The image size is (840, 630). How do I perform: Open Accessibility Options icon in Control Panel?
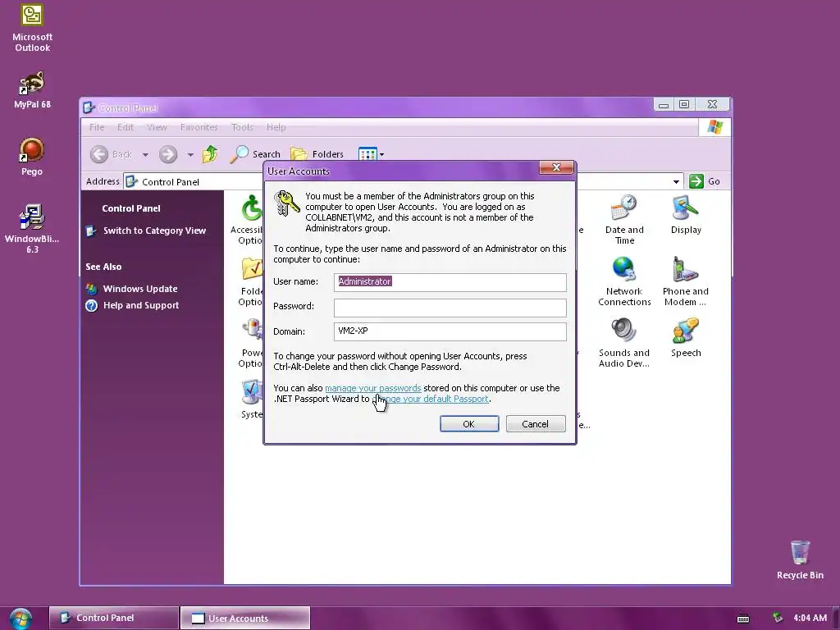(x=247, y=220)
